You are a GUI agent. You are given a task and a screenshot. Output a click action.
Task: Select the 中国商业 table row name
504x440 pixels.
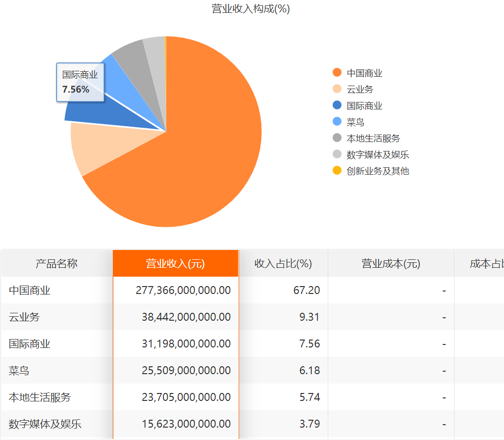click(x=30, y=291)
